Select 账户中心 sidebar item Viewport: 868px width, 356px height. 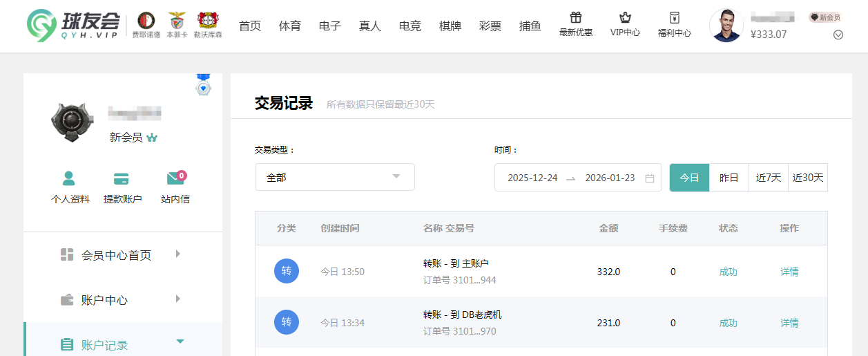coord(123,300)
